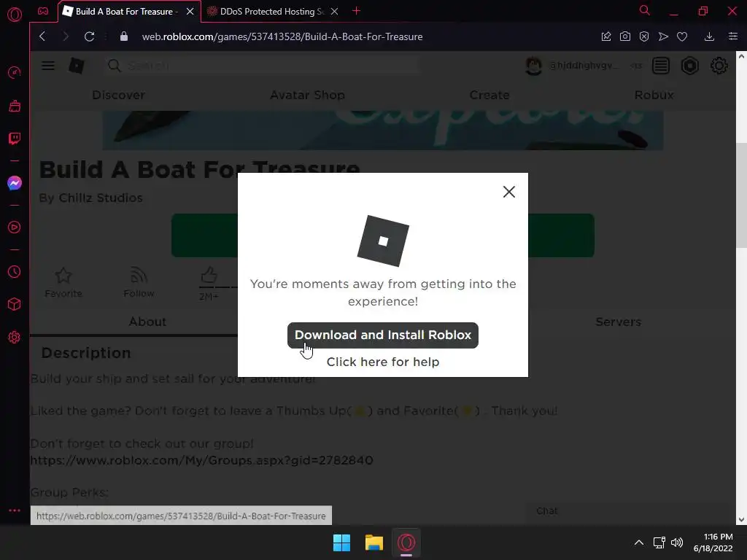The image size is (747, 560).
Task: Go to Robux page
Action: (x=654, y=96)
